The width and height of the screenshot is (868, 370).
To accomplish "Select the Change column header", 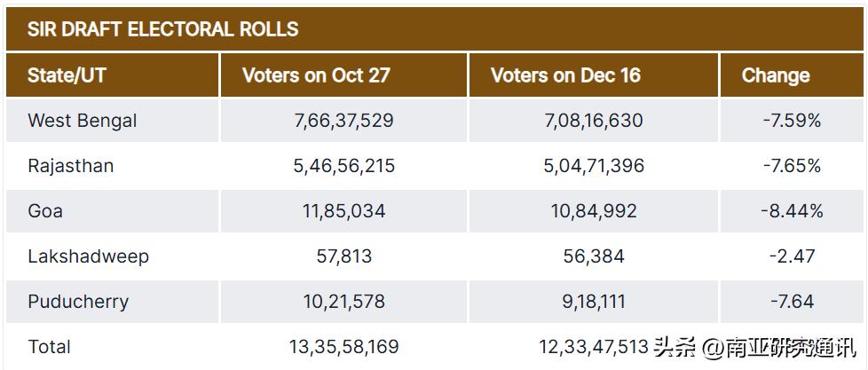I will [x=776, y=75].
